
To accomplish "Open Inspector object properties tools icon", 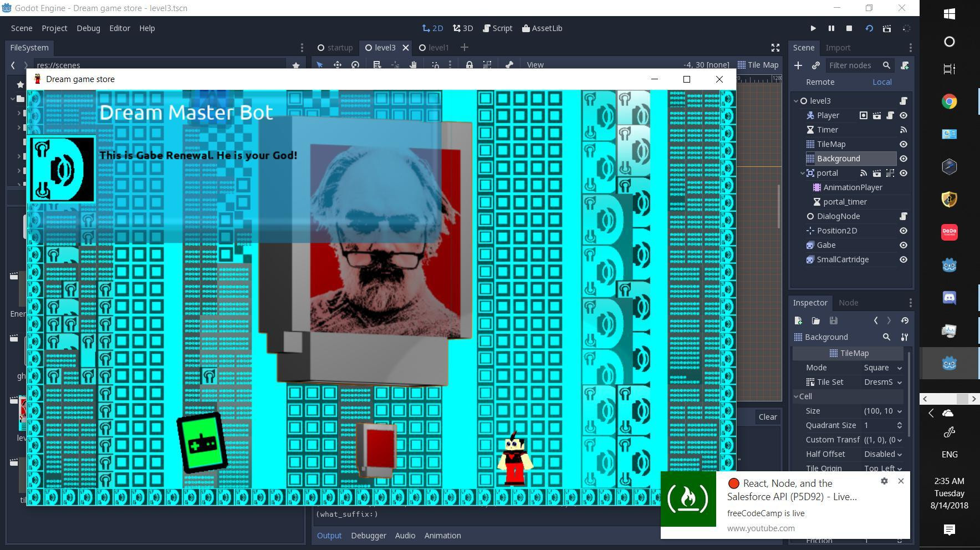I will pyautogui.click(x=905, y=337).
